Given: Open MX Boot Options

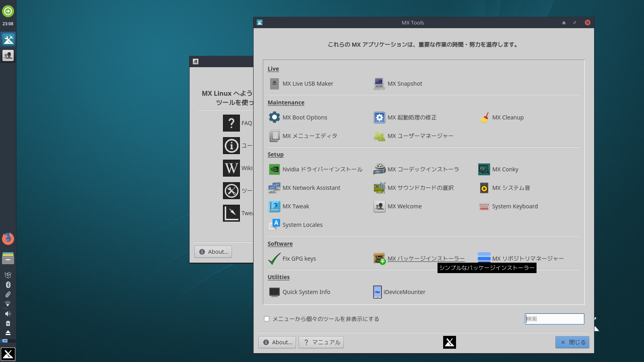Looking at the screenshot, I should (298, 117).
